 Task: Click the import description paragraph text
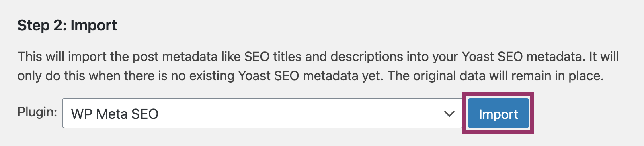(x=318, y=66)
